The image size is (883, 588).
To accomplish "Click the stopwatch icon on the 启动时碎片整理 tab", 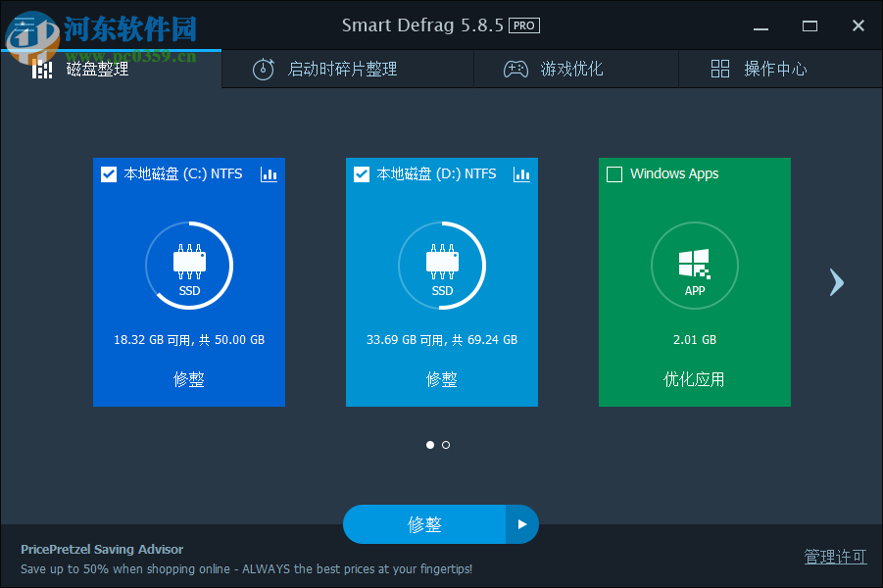I will 263,69.
